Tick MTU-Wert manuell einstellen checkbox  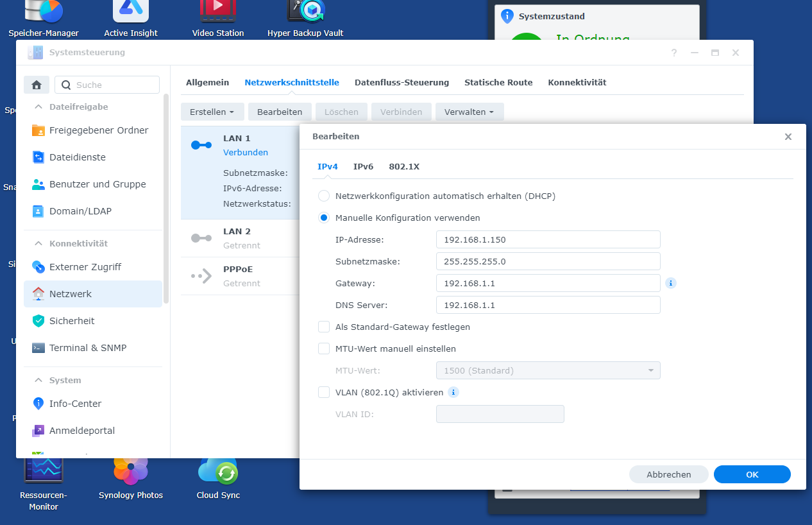point(324,349)
